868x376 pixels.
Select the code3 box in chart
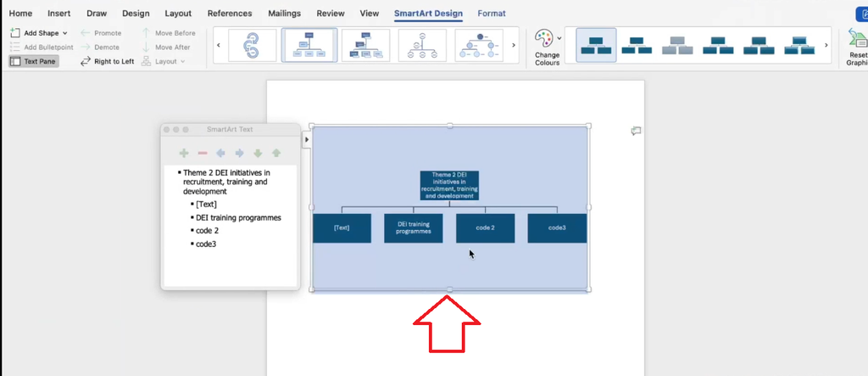557,228
